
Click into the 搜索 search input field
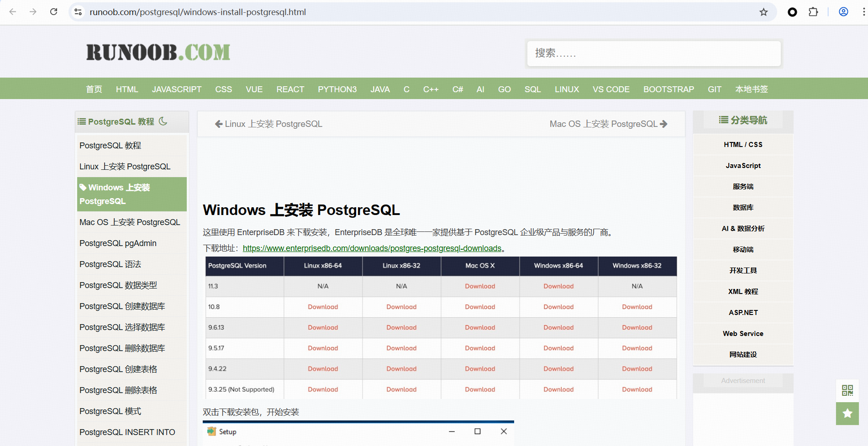click(653, 53)
